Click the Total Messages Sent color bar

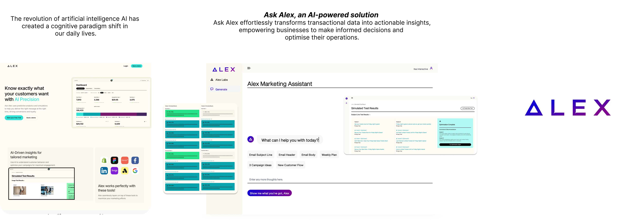[111, 114]
